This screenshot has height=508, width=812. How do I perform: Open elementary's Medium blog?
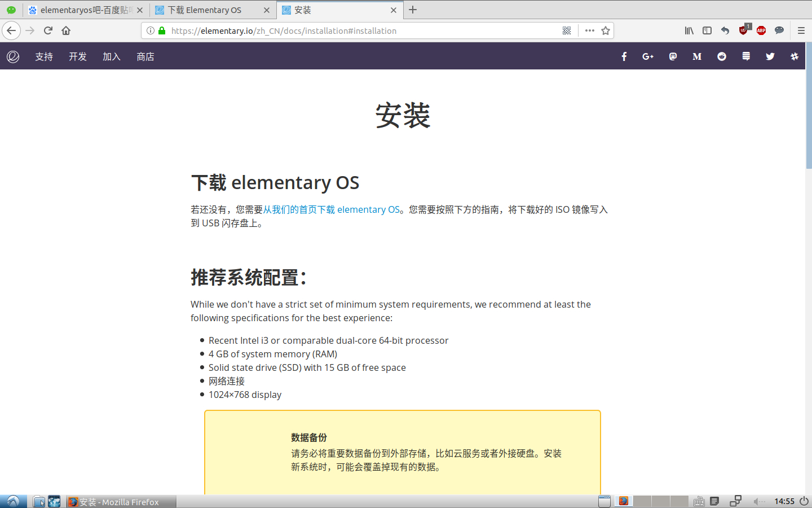tap(697, 56)
